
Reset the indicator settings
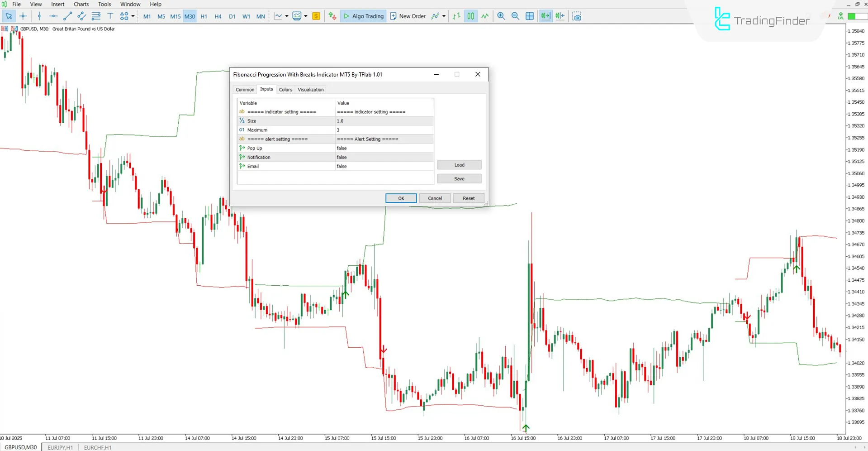click(x=469, y=198)
